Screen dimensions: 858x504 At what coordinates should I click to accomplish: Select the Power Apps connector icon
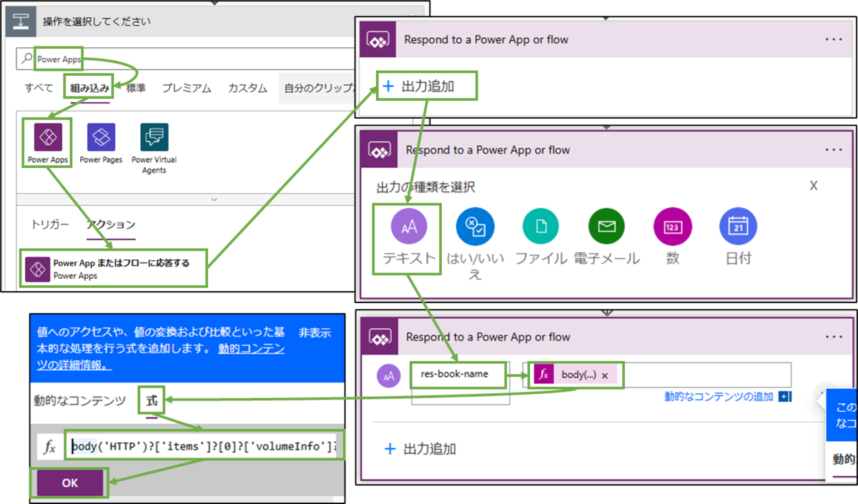click(x=48, y=137)
